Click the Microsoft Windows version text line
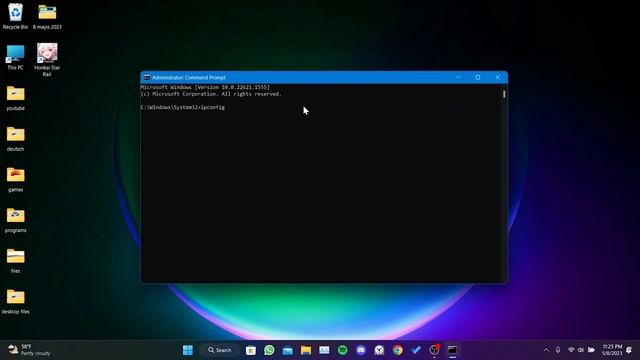Screen dimensions: 640x360 point(205,87)
